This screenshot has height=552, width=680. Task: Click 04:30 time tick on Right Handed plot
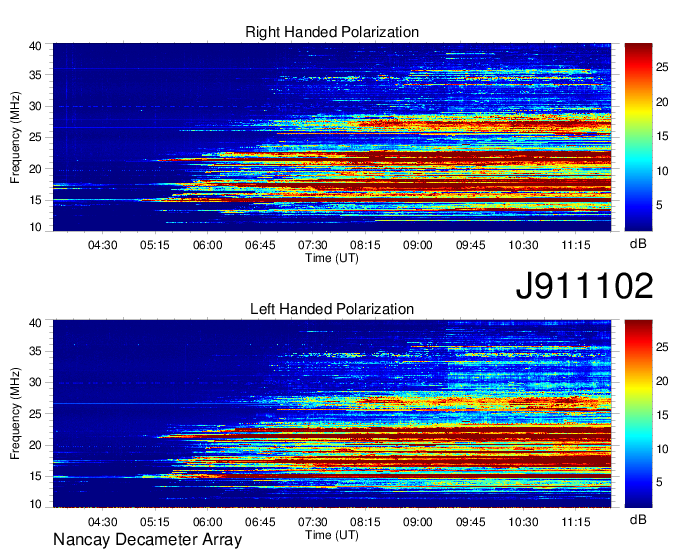[102, 245]
